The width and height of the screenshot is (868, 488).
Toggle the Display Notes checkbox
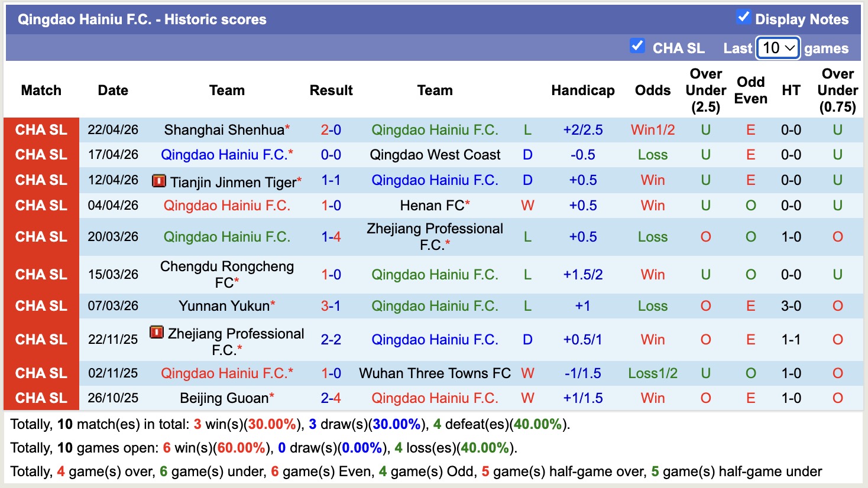[743, 17]
